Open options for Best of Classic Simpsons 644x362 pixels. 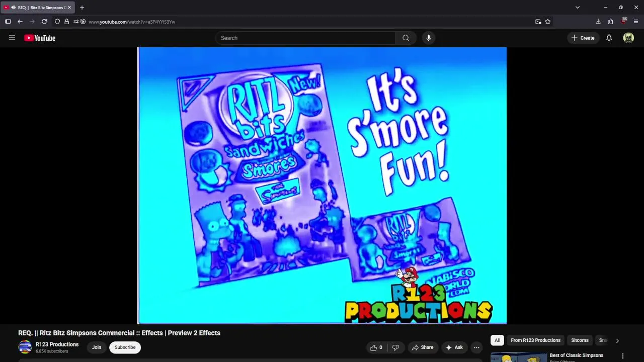pos(623,356)
